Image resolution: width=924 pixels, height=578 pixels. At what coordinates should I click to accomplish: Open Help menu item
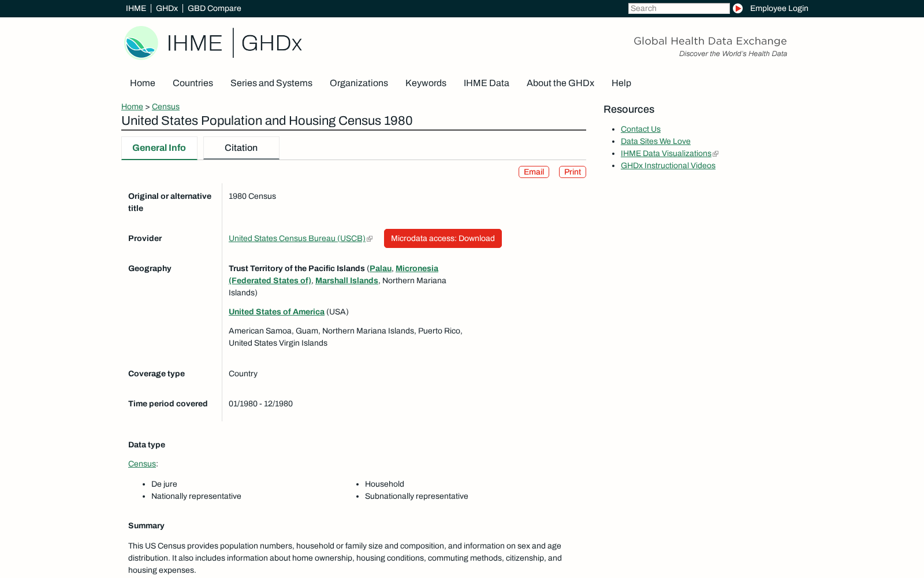pos(621,83)
